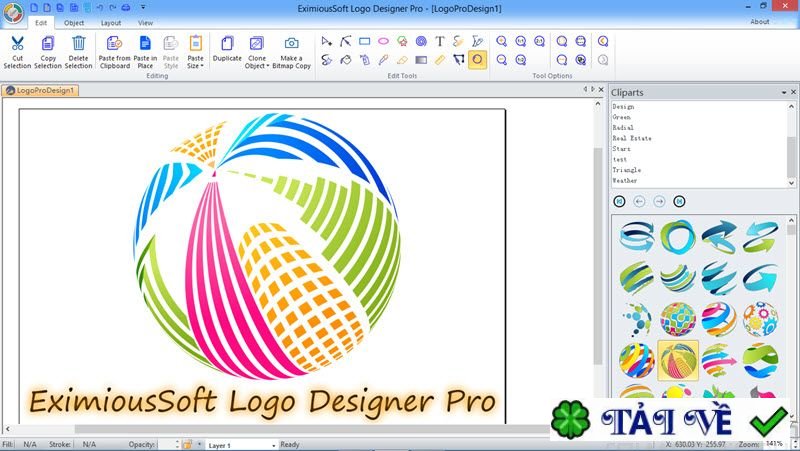
Task: Select the highlighted striped globe clipart thumbnail
Action: pyautogui.click(x=678, y=360)
